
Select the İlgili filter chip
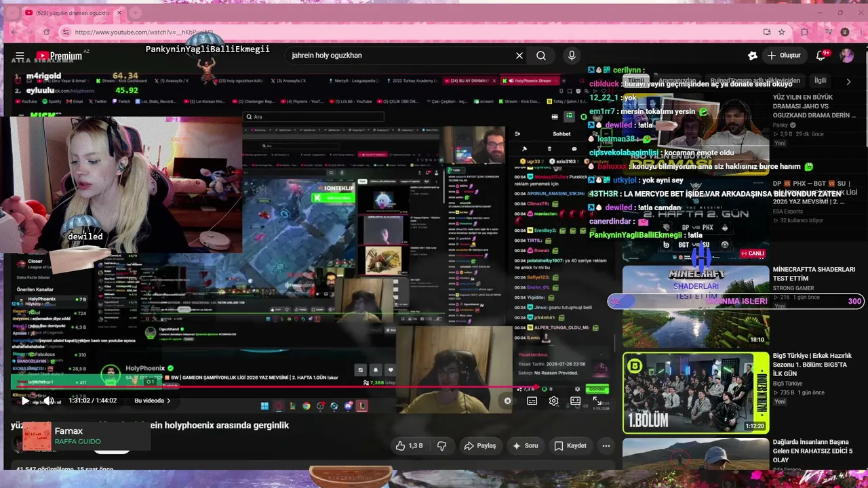tap(820, 81)
